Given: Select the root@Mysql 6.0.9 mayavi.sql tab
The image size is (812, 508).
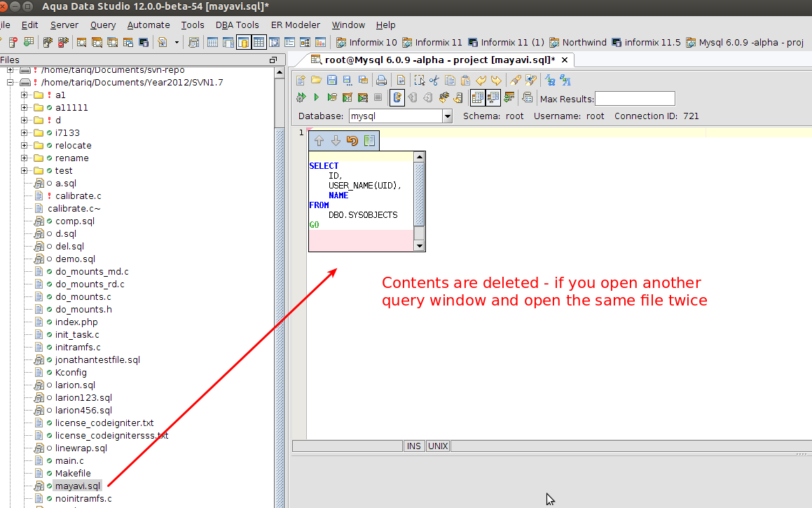Looking at the screenshot, I should (440, 60).
